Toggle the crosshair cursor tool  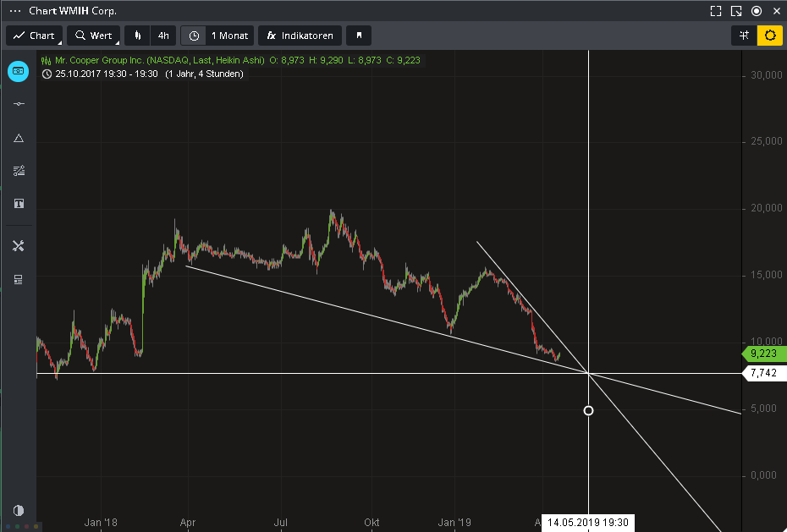[744, 36]
